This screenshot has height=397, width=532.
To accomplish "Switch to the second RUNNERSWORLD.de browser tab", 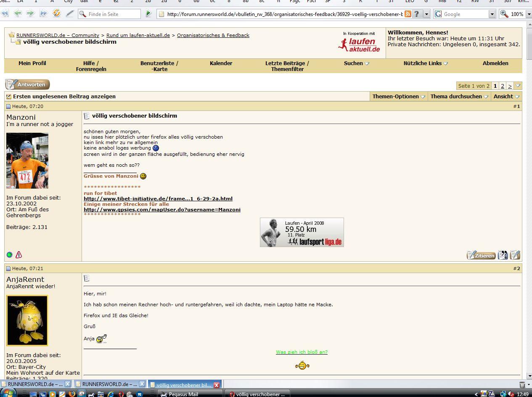I will [x=110, y=384].
